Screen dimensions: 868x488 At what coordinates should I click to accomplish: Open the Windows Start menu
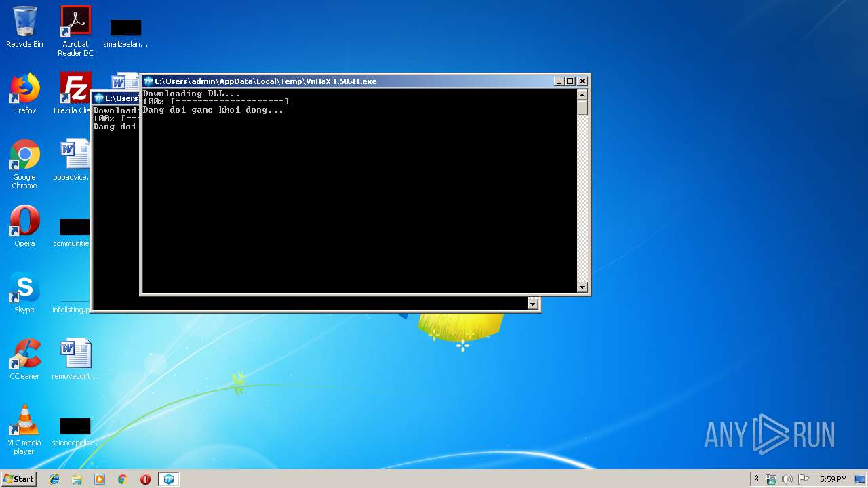(18, 479)
